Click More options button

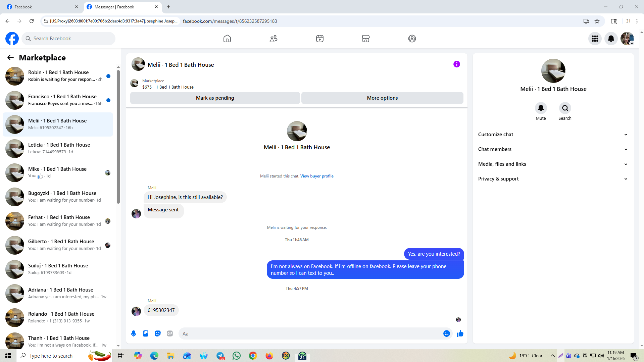(x=382, y=98)
